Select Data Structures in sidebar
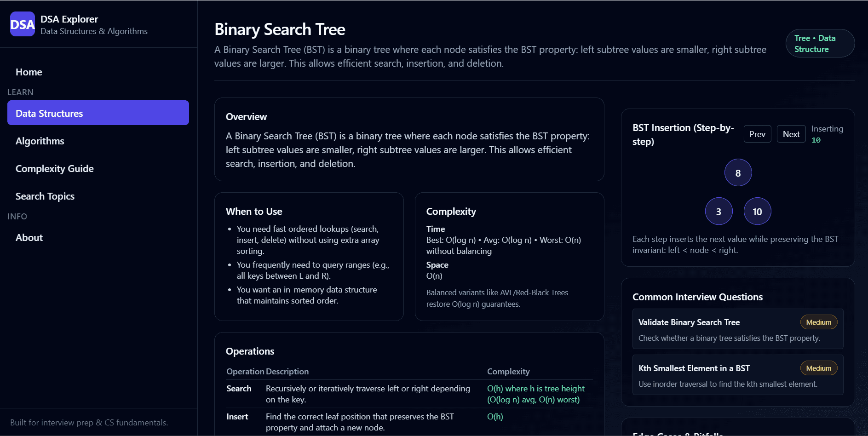 point(98,113)
